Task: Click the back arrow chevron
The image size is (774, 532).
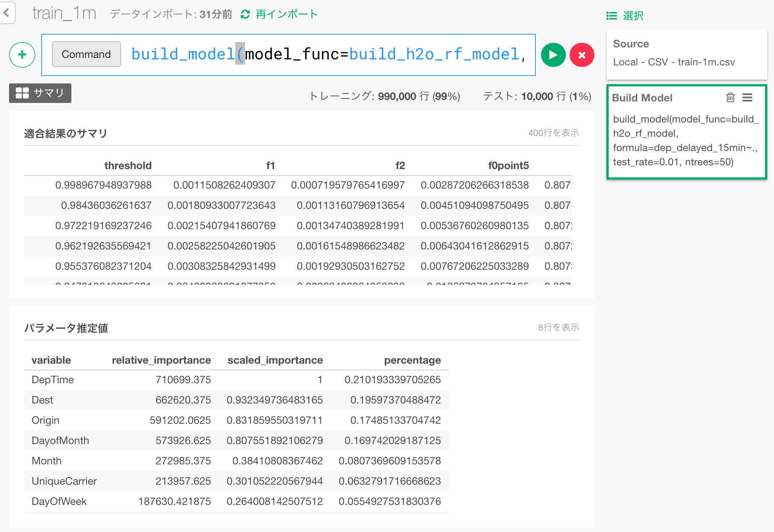Action: (6, 13)
